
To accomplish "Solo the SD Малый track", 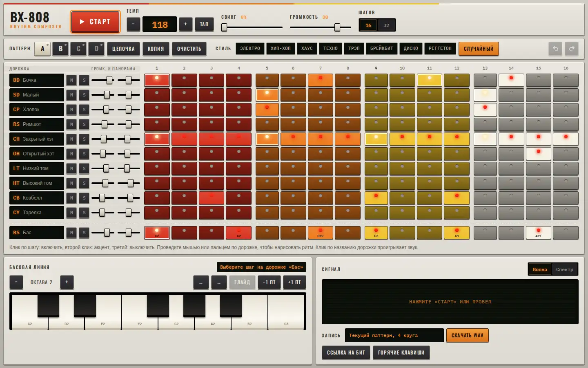I will pyautogui.click(x=84, y=95).
